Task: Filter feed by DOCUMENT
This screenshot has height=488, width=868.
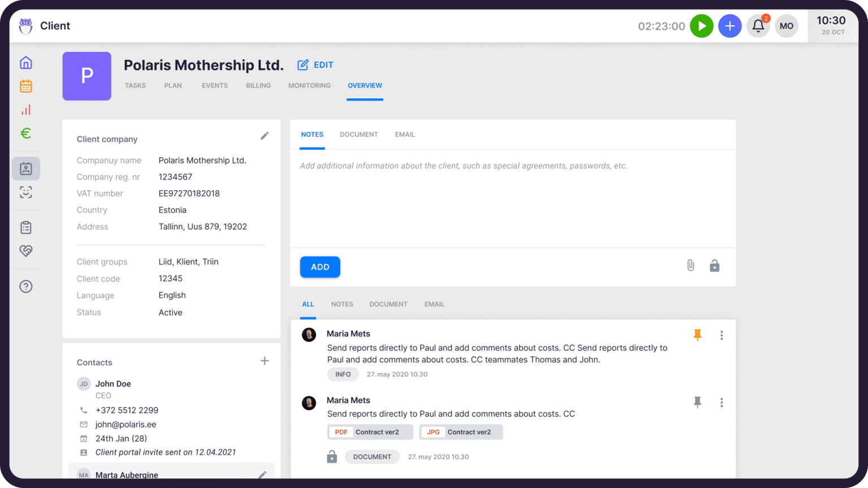Action: click(388, 304)
